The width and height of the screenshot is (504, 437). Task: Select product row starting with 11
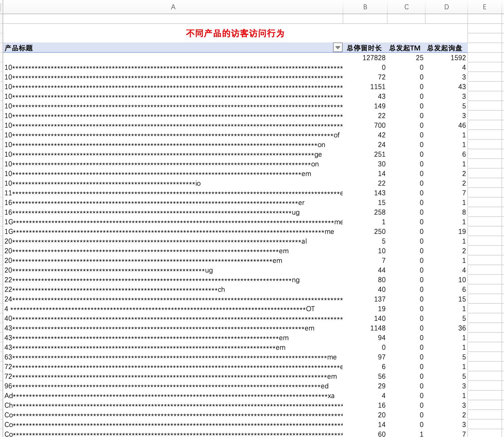(173, 193)
